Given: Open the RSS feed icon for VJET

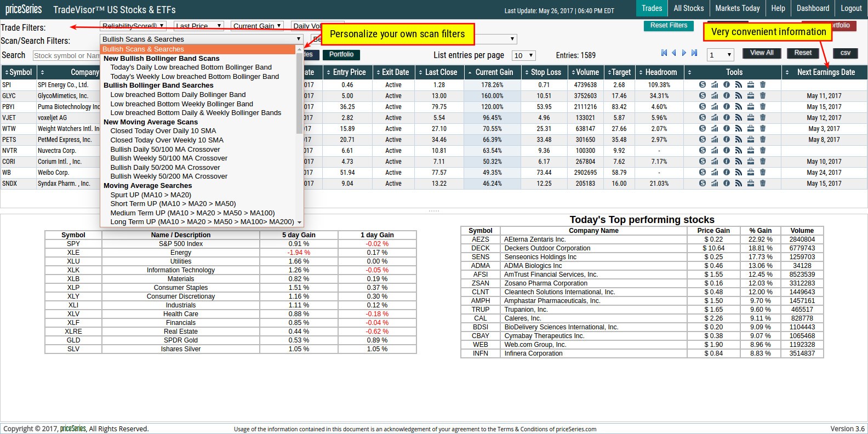Looking at the screenshot, I should click(x=739, y=118).
